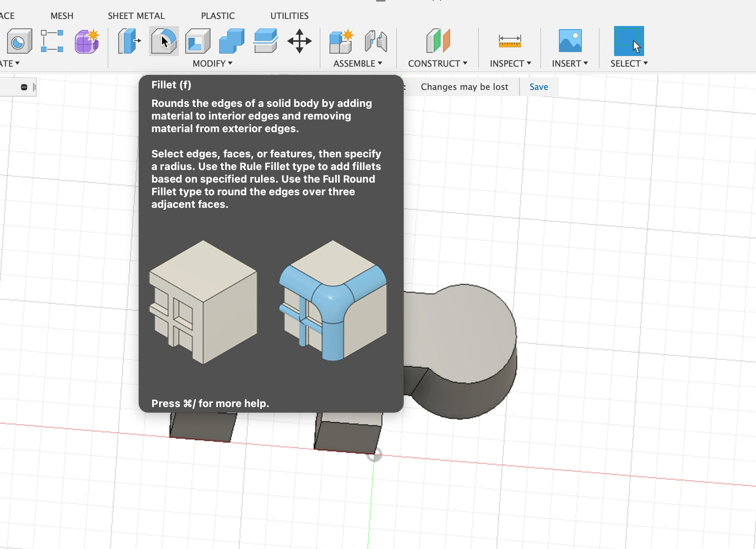Open the Create Form purple icon
756x549 pixels.
tap(87, 41)
